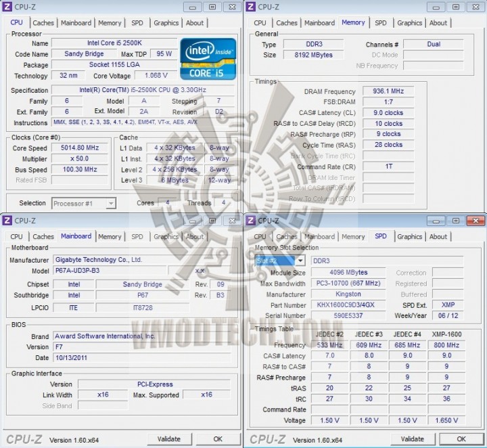Click the Serial Number field 590E5337
This screenshot has height=448, width=487.
coord(348,316)
